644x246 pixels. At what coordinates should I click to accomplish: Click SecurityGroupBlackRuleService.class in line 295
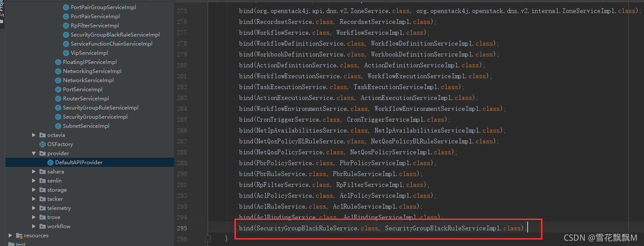click(317, 228)
